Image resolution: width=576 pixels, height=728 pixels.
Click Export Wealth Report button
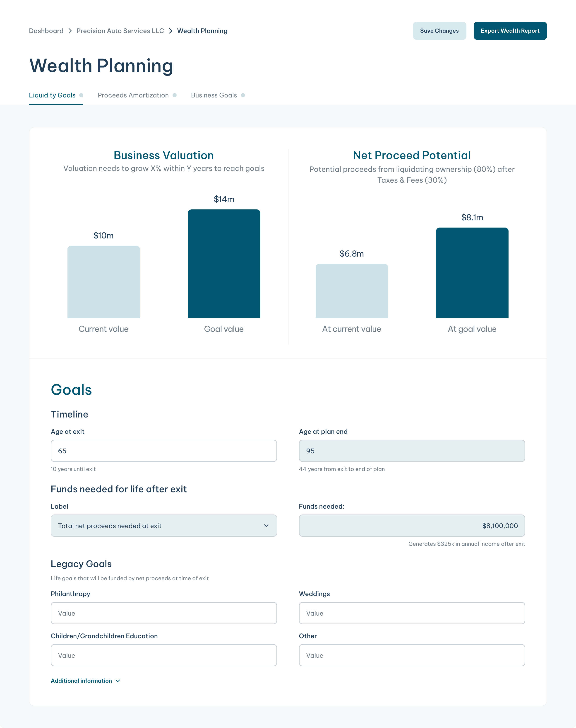510,31
